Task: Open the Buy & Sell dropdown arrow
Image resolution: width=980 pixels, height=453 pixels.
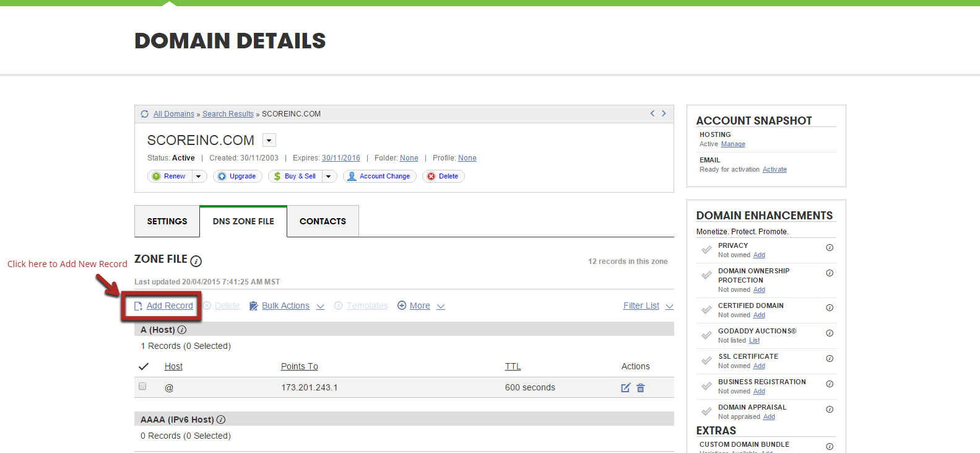Action: click(x=329, y=177)
